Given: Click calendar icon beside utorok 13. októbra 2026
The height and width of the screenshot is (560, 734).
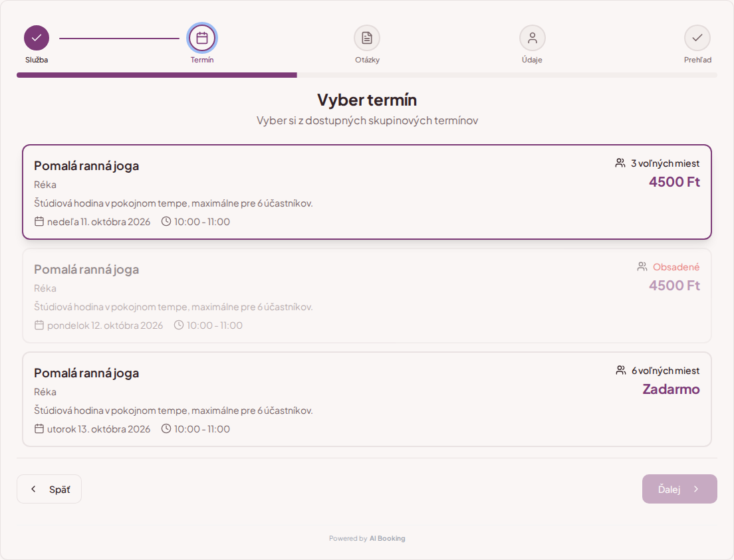Looking at the screenshot, I should tap(39, 428).
